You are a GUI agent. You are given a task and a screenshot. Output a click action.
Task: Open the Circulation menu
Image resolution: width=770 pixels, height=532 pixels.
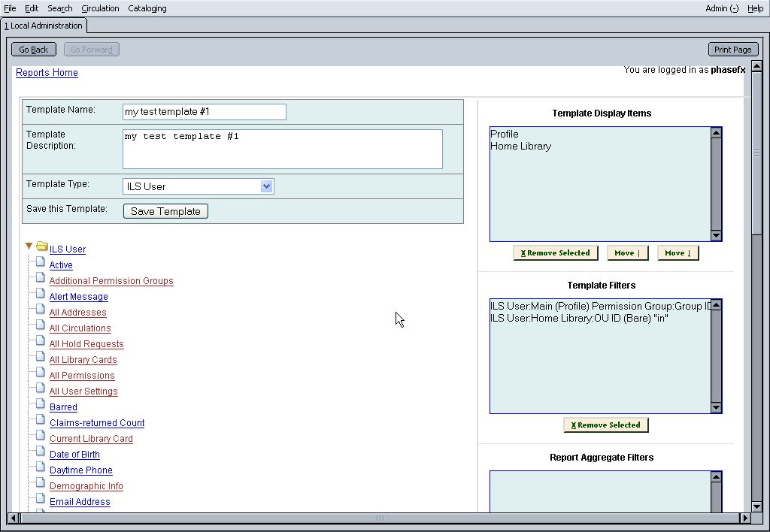tap(100, 8)
